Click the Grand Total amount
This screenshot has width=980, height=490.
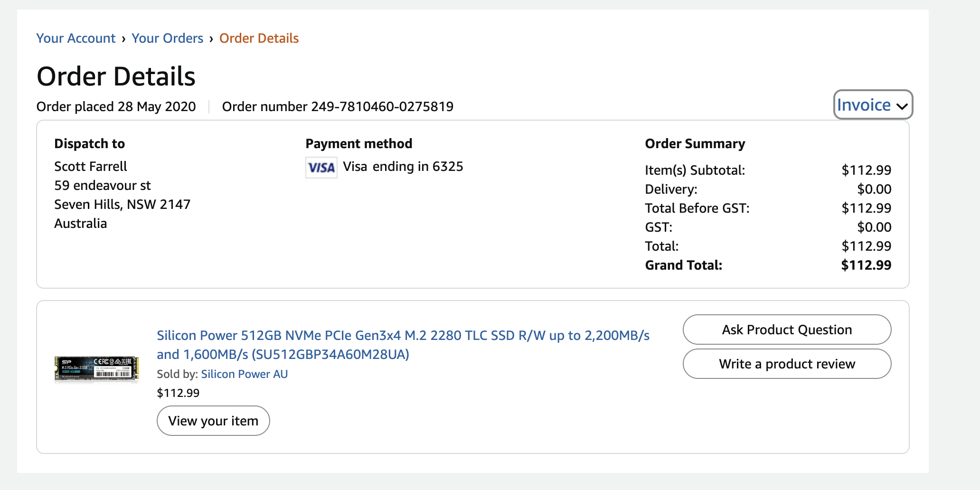click(x=866, y=265)
